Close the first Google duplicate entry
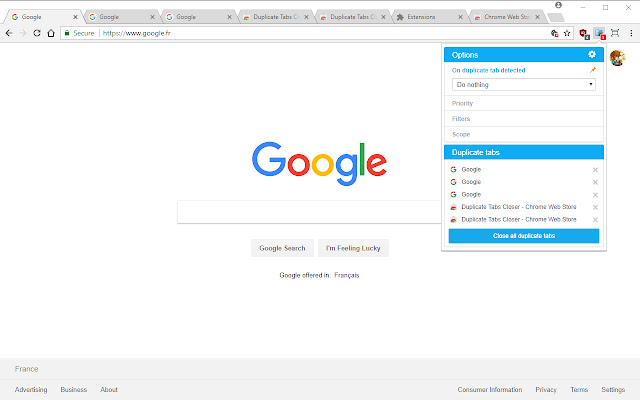Viewport: 640px width, 400px height. (x=595, y=170)
